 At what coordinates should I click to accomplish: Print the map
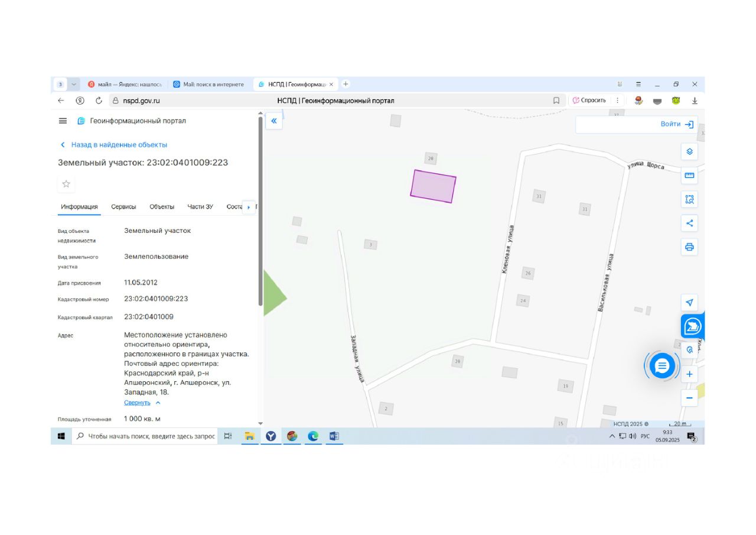[x=689, y=247]
